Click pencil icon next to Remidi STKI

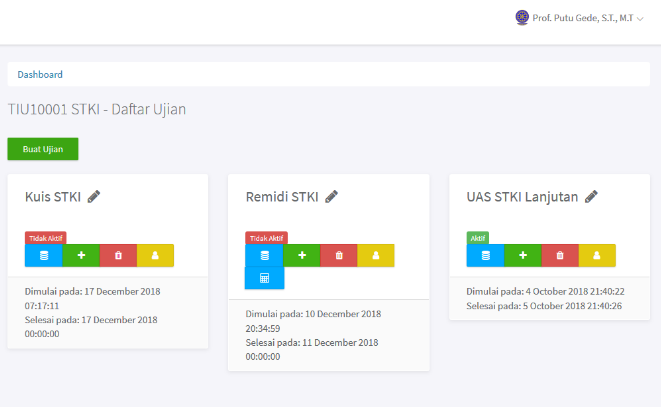click(x=331, y=197)
